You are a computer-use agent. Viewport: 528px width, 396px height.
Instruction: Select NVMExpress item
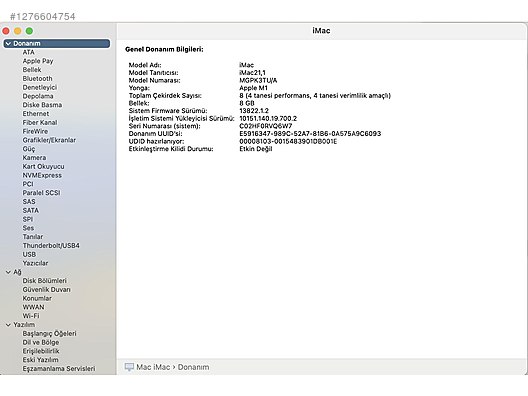tap(42, 175)
